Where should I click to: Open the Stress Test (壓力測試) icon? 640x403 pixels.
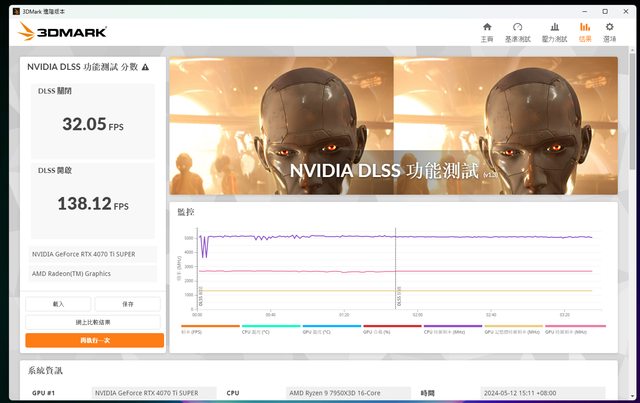pos(554,31)
